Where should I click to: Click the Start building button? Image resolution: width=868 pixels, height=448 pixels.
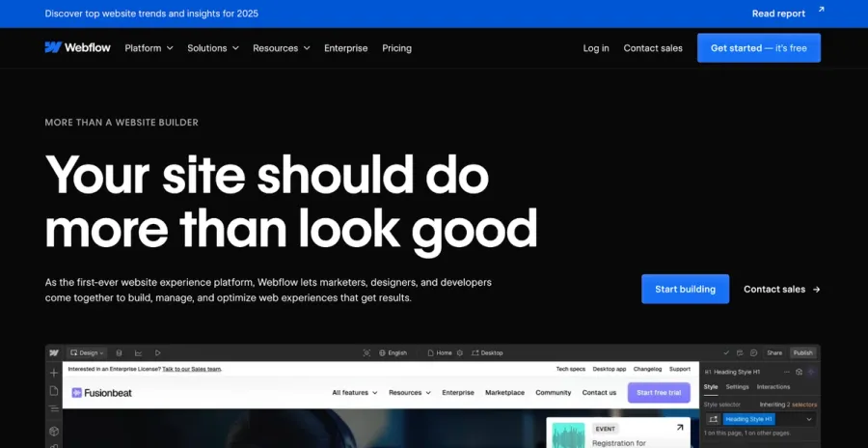point(686,289)
